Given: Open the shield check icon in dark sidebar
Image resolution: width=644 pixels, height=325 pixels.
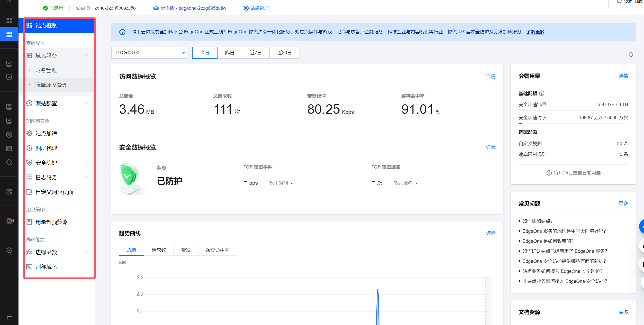Looking at the screenshot, I should [9, 77].
